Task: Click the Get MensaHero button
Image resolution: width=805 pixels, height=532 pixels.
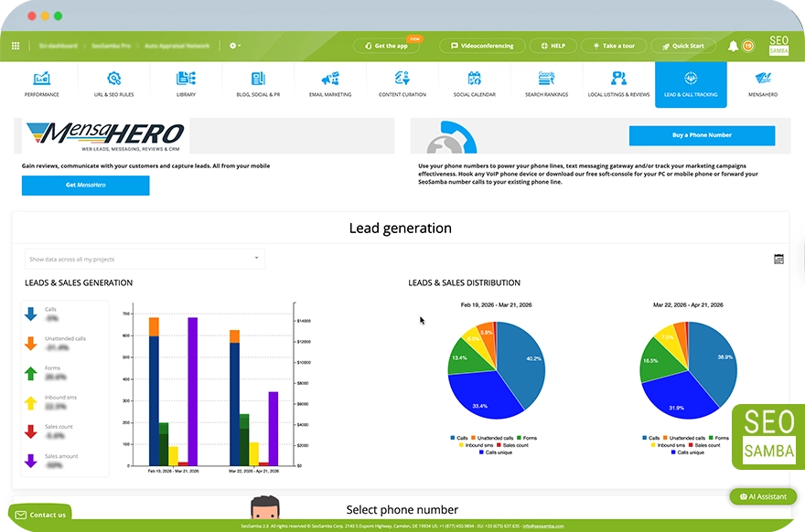Action: coord(86,186)
